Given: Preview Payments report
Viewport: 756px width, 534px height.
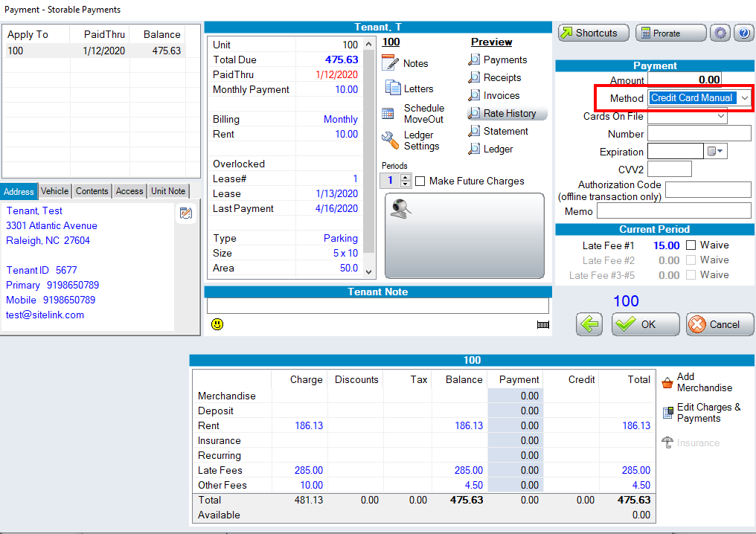Looking at the screenshot, I should 498,59.
